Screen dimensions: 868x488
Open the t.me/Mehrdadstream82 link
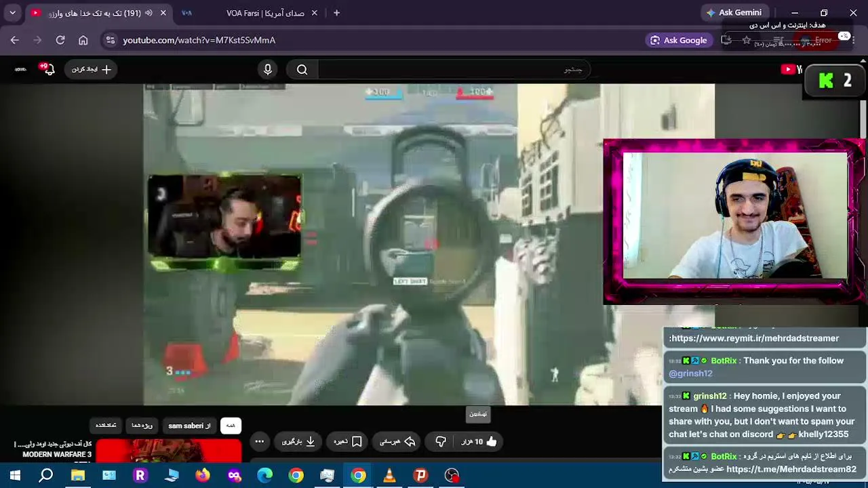coord(791,469)
